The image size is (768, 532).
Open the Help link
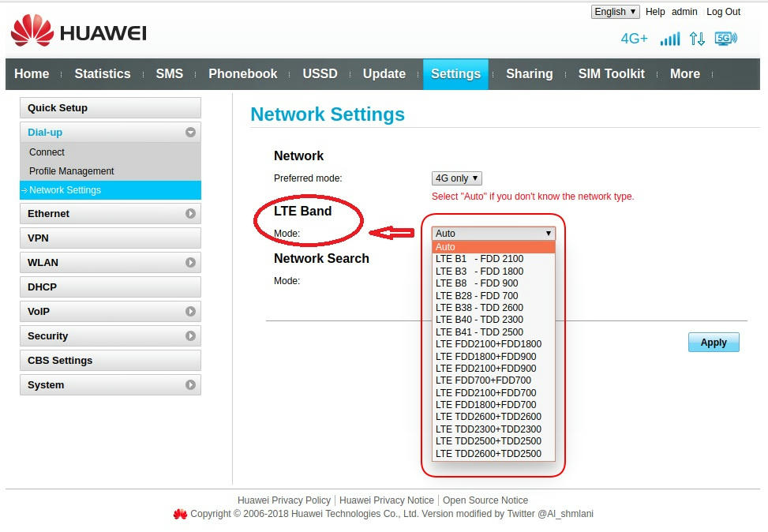coord(655,12)
